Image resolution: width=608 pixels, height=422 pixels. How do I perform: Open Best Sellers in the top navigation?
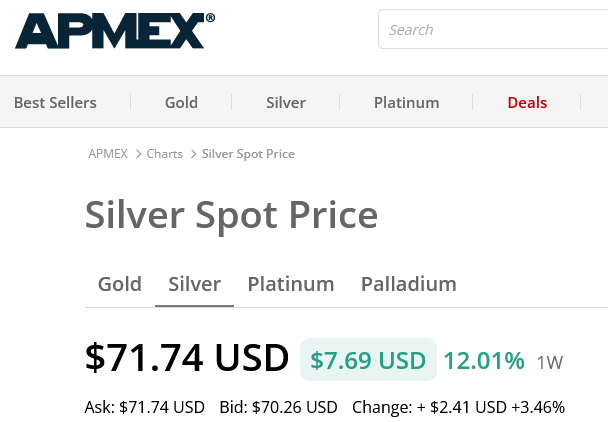pyautogui.click(x=55, y=102)
